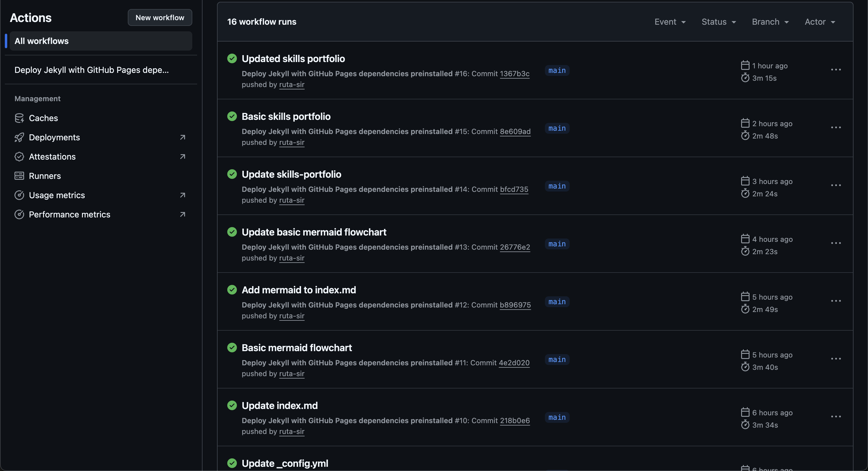Click success check icon for Update skills-portfolio

232,174
